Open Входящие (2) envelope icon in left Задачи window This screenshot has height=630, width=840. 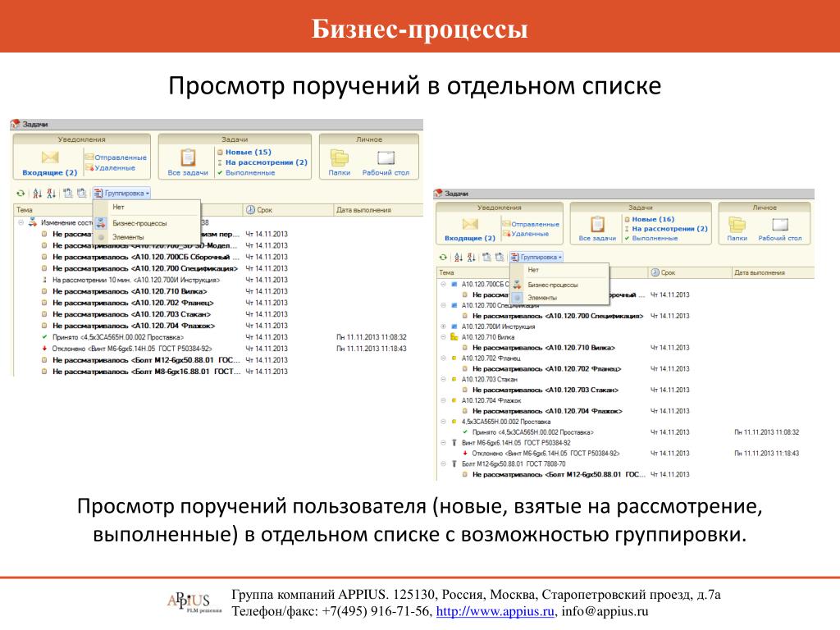tap(50, 157)
